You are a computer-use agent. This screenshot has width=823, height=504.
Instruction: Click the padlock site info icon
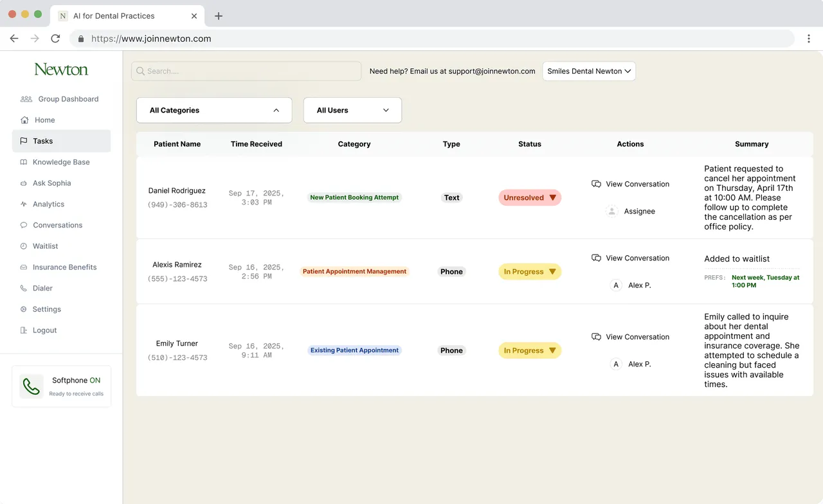(81, 39)
